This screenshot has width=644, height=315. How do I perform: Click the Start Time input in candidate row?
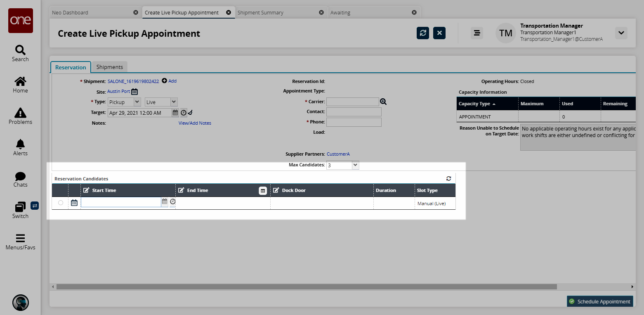(121, 202)
